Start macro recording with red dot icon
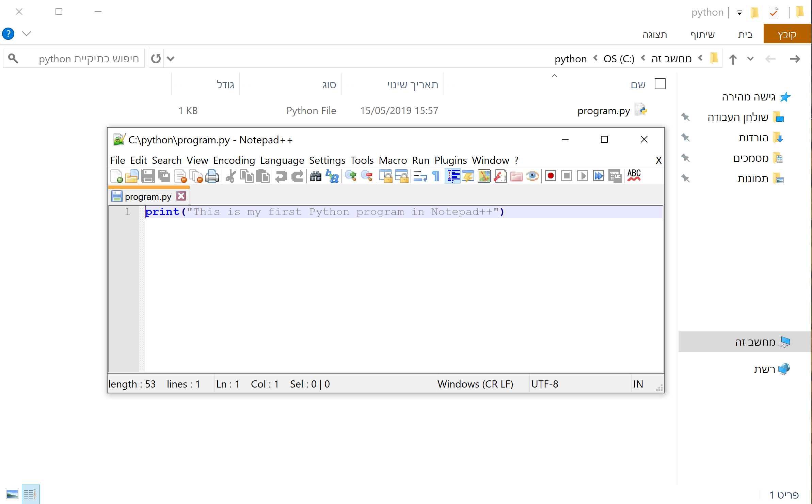 click(x=551, y=176)
